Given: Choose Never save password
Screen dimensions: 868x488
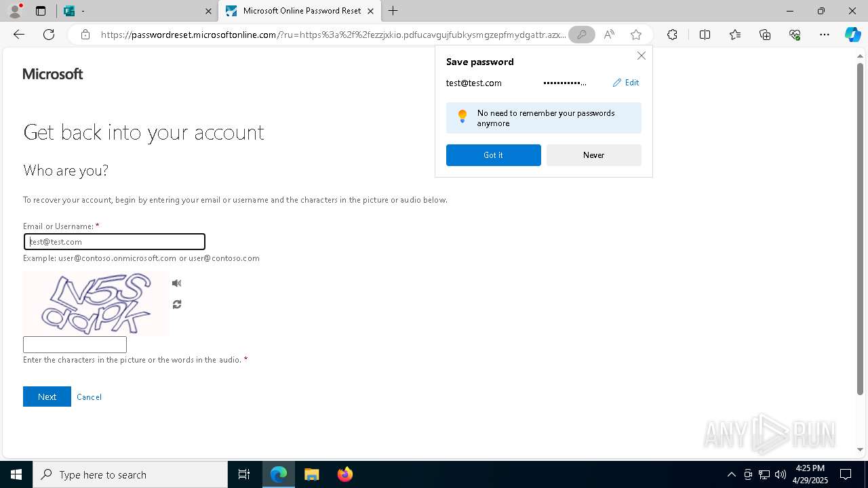Looking at the screenshot, I should [594, 155].
